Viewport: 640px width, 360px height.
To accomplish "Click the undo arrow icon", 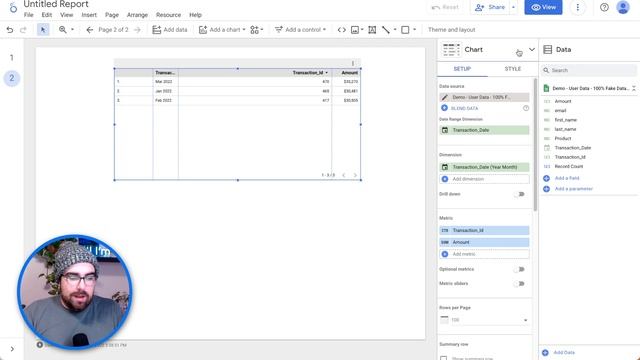I will (10, 30).
